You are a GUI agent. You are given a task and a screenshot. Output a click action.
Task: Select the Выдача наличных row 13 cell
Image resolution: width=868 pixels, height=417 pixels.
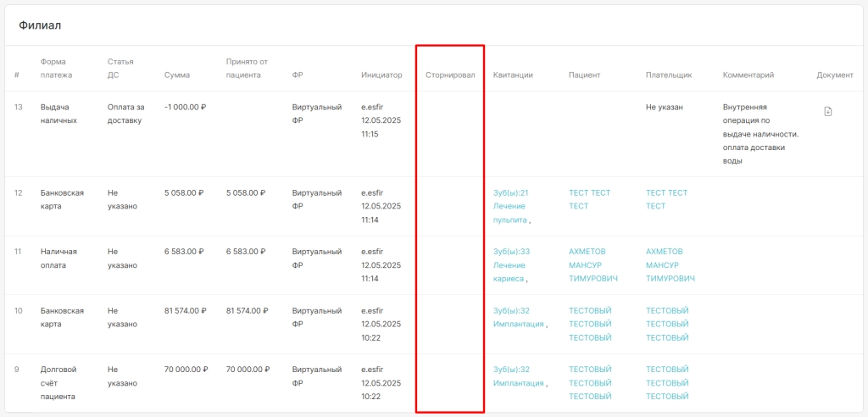[x=58, y=114]
